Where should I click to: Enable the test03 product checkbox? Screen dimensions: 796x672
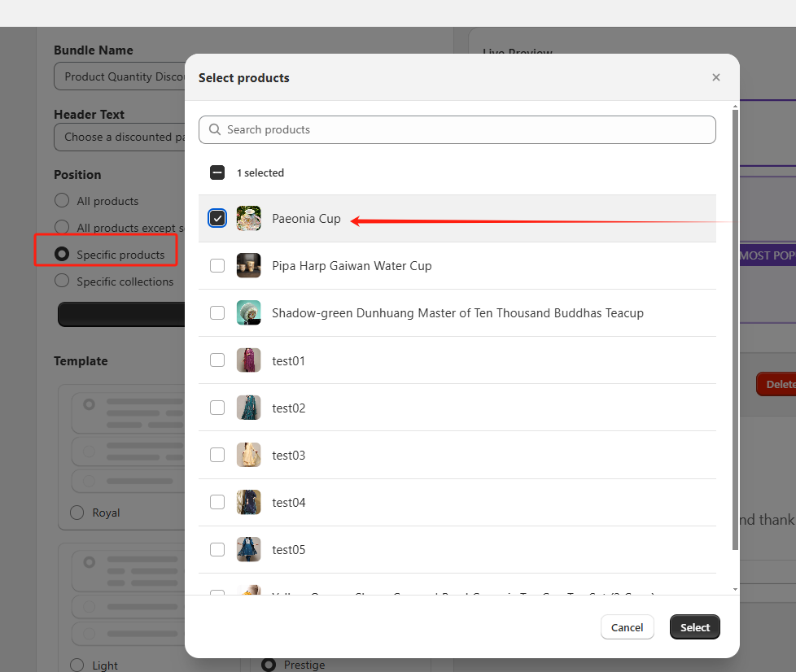pos(217,455)
